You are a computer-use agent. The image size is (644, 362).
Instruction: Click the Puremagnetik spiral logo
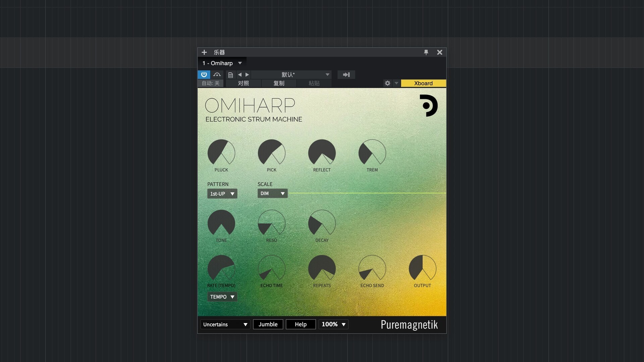click(428, 106)
